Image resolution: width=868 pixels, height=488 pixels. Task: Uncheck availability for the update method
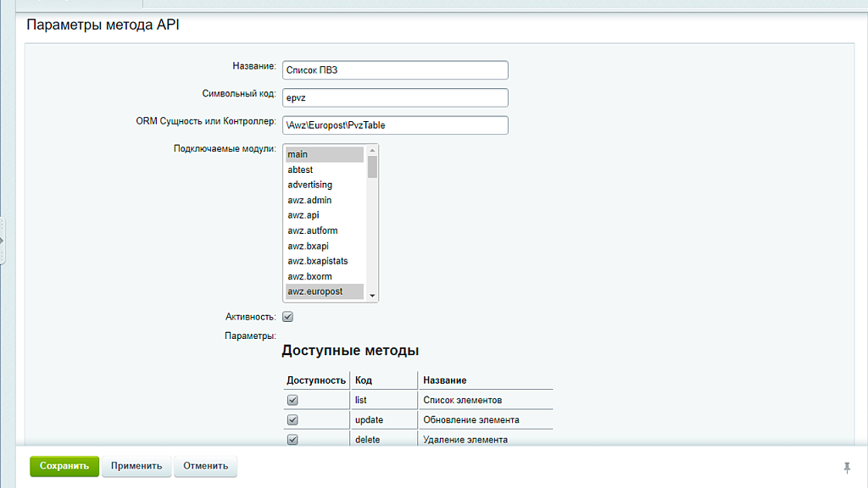click(292, 420)
